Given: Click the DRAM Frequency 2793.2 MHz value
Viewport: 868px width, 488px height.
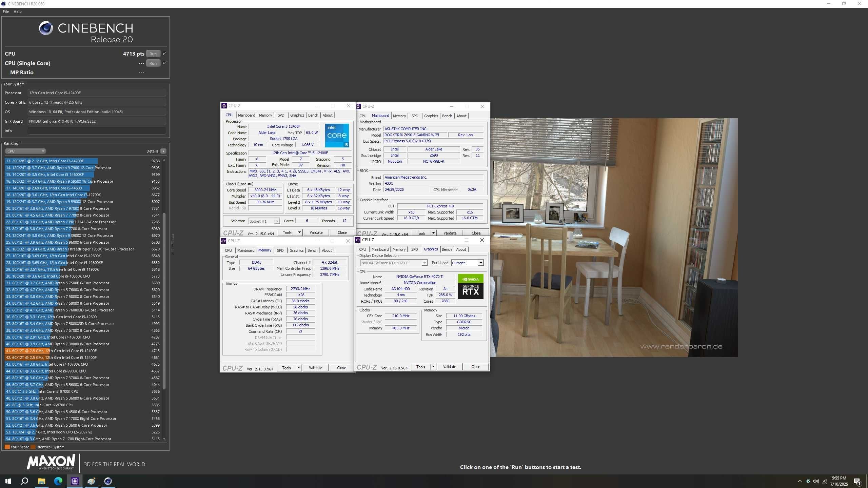Looking at the screenshot, I should tap(300, 289).
